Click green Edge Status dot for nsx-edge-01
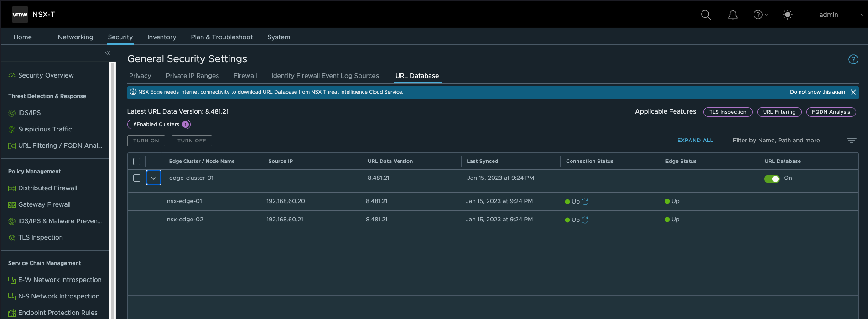Viewport: 868px width, 319px height. (667, 201)
